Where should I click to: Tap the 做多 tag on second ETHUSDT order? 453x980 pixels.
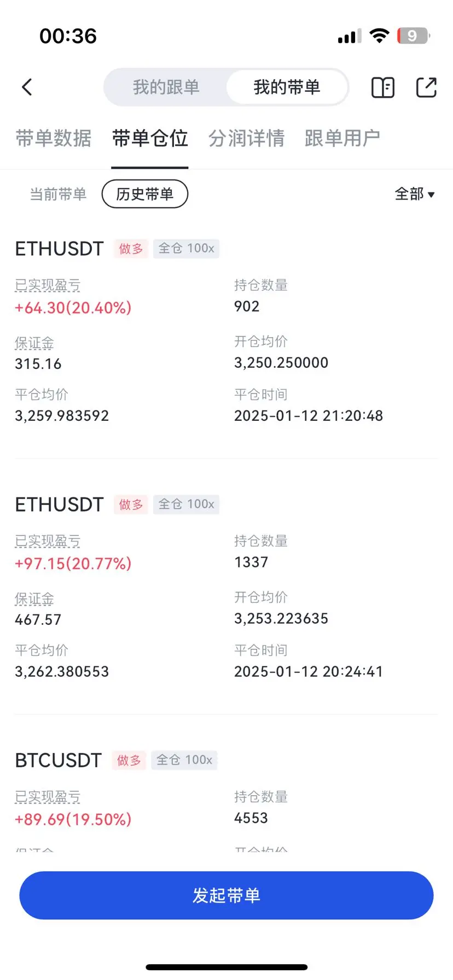131,504
